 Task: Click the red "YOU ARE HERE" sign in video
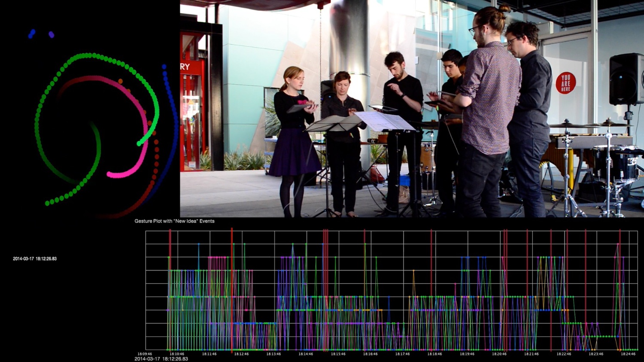[x=565, y=83]
